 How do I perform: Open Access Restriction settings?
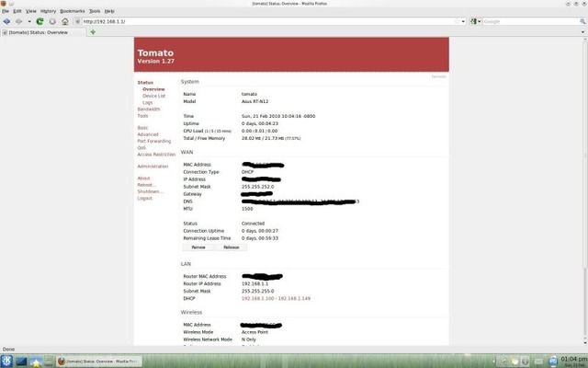click(156, 155)
